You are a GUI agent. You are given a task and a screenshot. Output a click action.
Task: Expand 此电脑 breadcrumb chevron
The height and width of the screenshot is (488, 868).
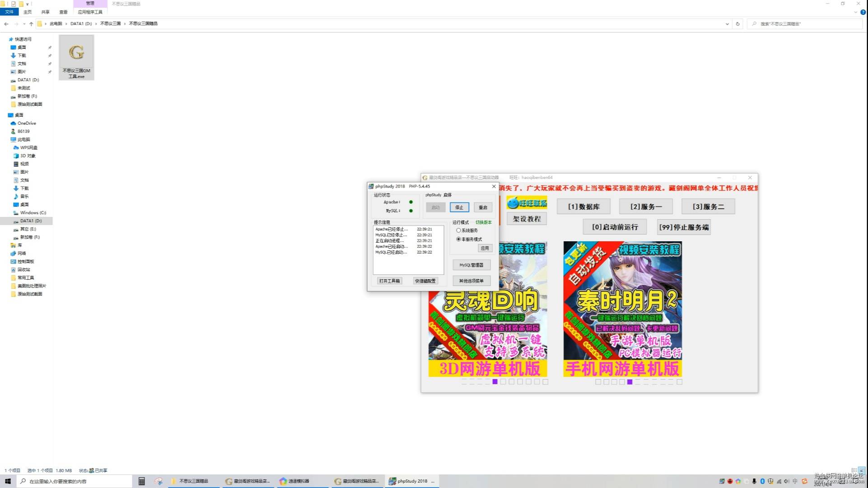pyautogui.click(x=66, y=24)
